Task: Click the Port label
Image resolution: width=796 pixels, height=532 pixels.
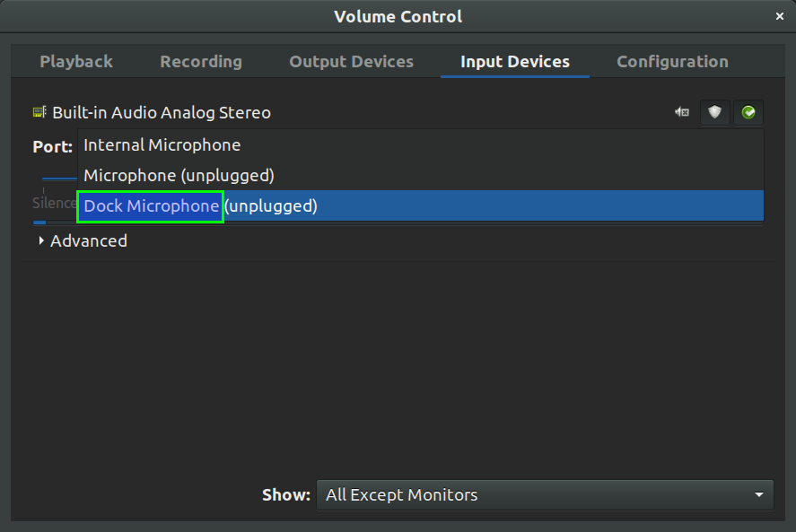Action: pos(52,146)
